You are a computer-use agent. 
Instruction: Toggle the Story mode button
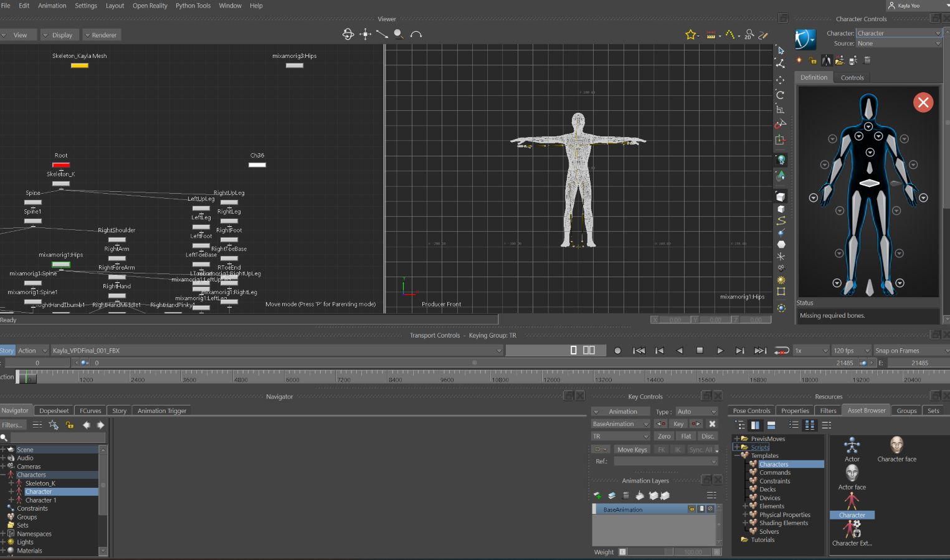coord(7,351)
